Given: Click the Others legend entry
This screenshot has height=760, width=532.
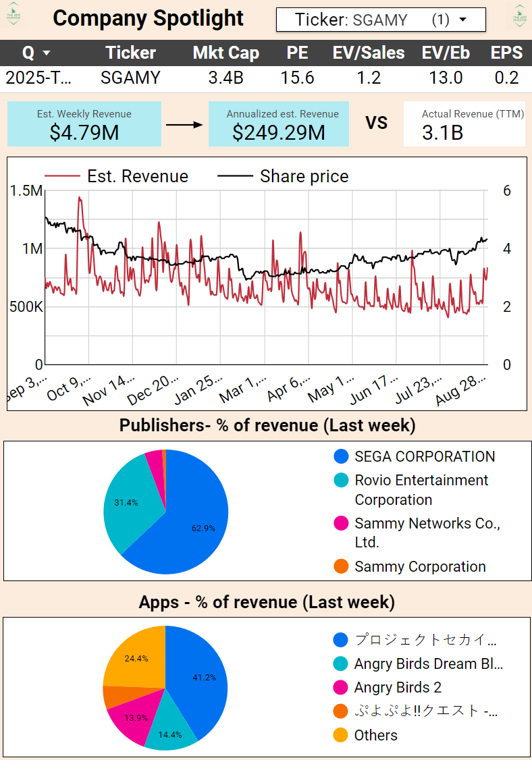Looking at the screenshot, I should [x=365, y=735].
